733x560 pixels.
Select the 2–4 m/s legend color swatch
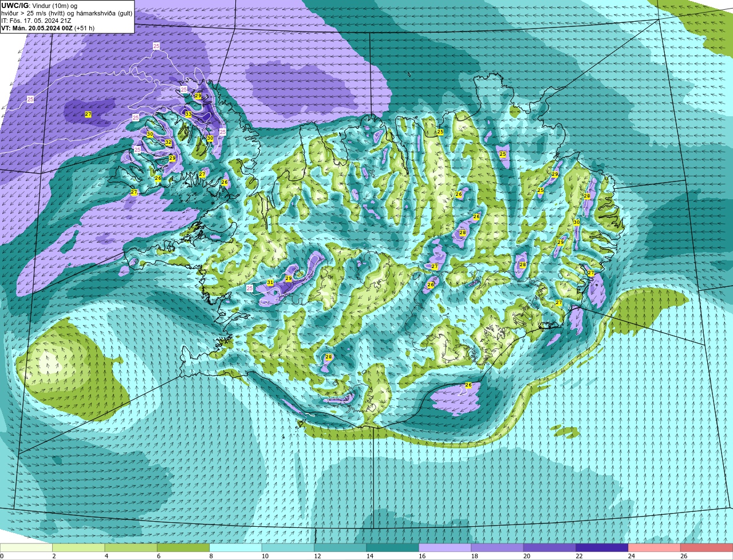pyautogui.click(x=78, y=548)
